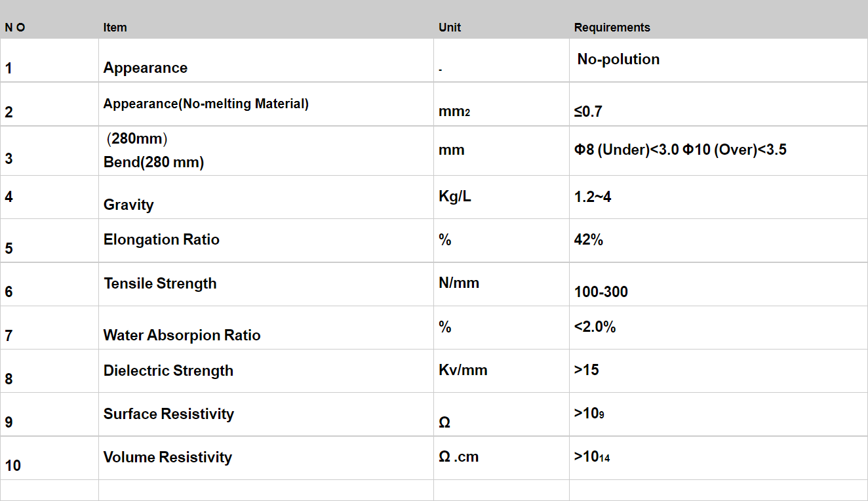Select the 'Appearance' cell in row 1
The image size is (868, 501).
click(x=266, y=60)
